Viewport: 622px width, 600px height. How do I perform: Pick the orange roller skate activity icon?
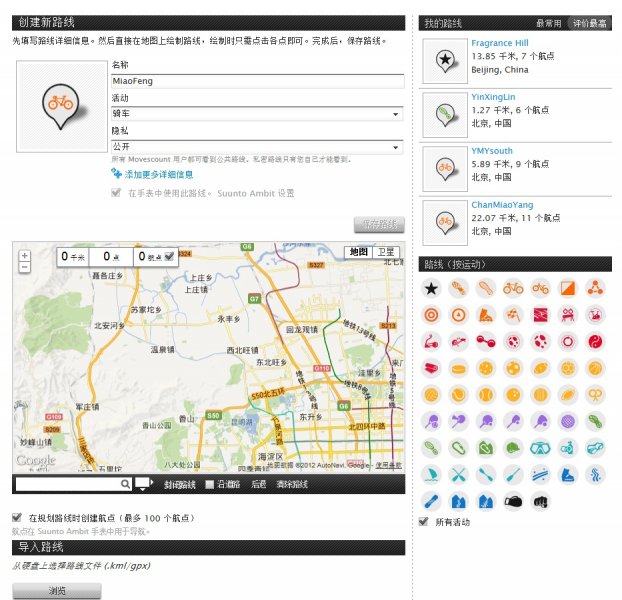pos(486,314)
